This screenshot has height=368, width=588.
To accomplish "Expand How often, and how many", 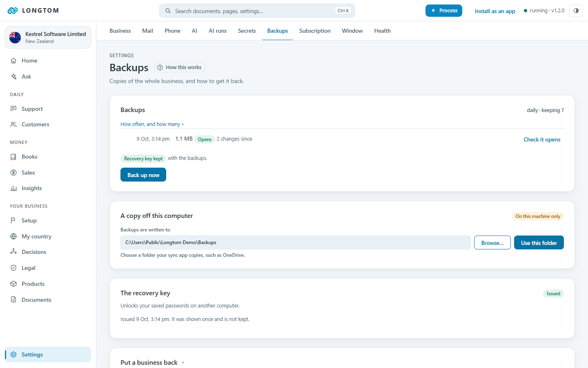I will (152, 124).
